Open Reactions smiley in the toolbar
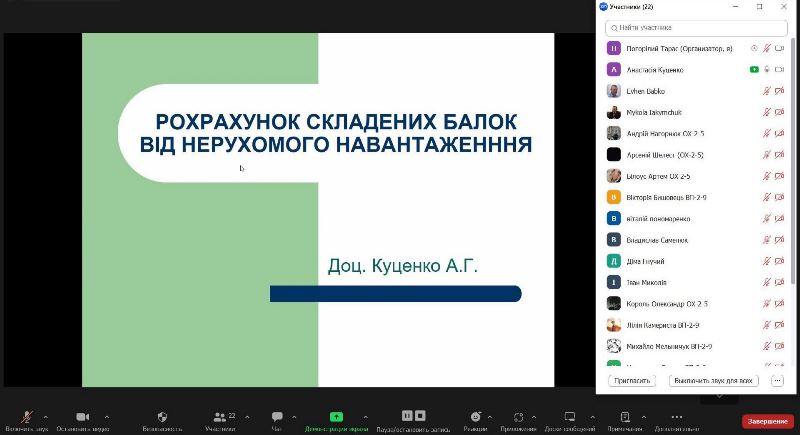This screenshot has width=800, height=435. coord(476,417)
